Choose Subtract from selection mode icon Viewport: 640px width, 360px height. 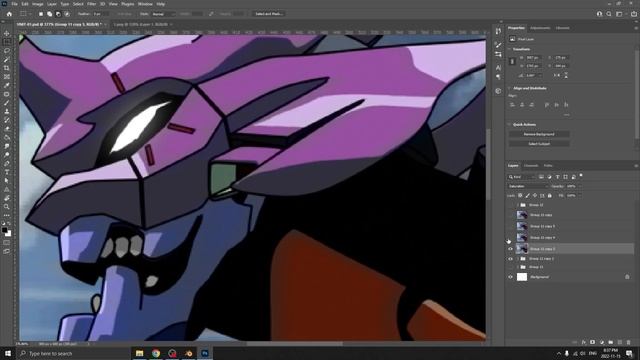point(58,14)
